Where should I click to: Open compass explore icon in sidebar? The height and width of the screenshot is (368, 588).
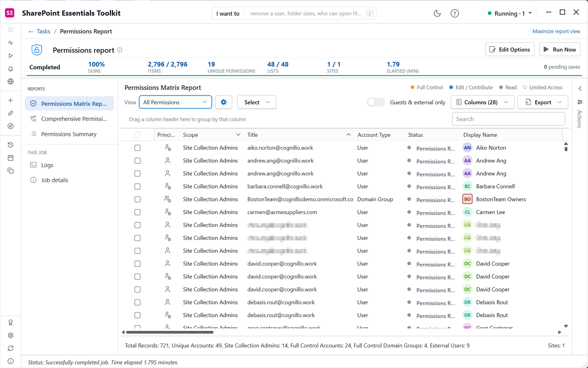[x=11, y=126]
